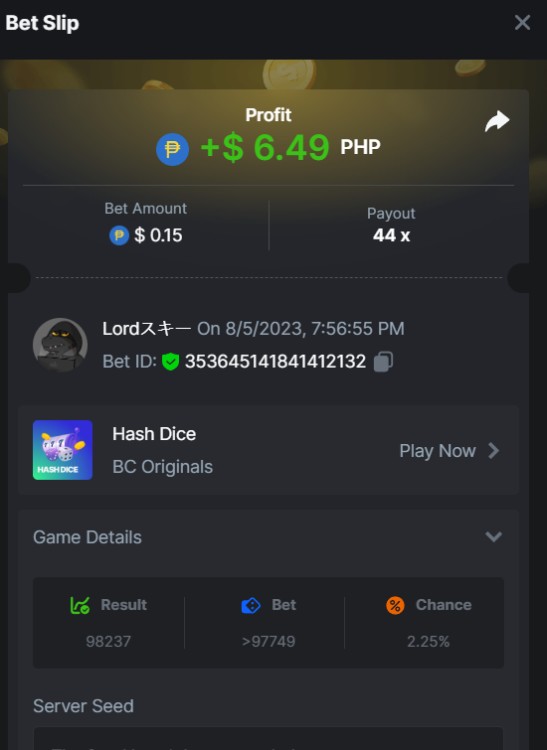Click the Play Now right chevron

tap(493, 451)
